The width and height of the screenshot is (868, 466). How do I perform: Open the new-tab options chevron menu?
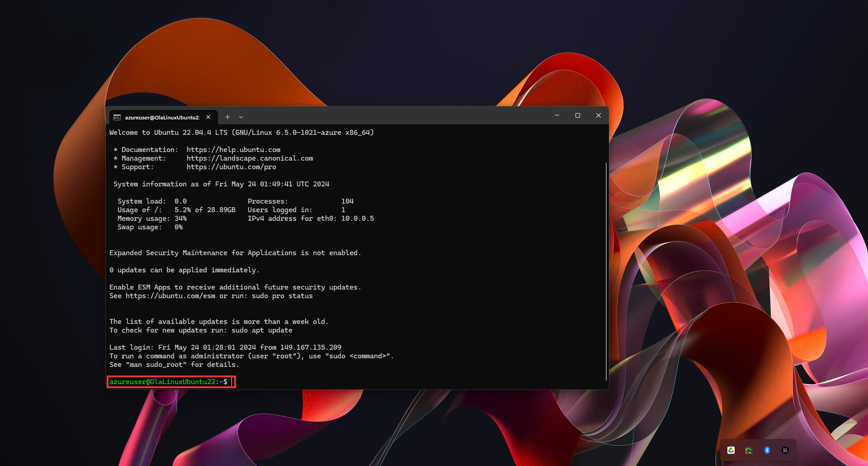click(241, 117)
